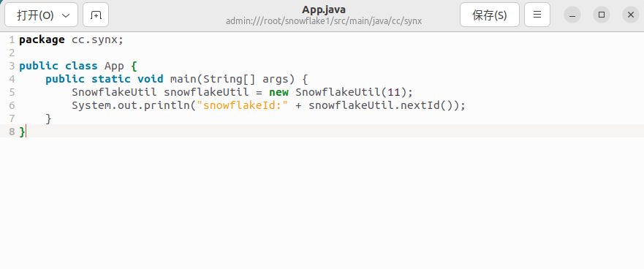Click 'cc.synx;' on line 1
Image resolution: width=644 pixels, height=269 pixels.
click(98, 39)
